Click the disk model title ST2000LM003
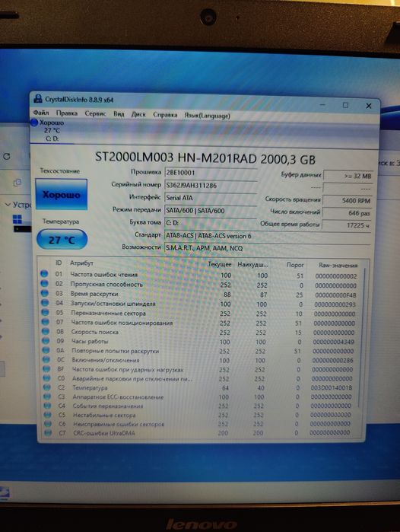Screen dimensions: 400x532 tap(205, 158)
